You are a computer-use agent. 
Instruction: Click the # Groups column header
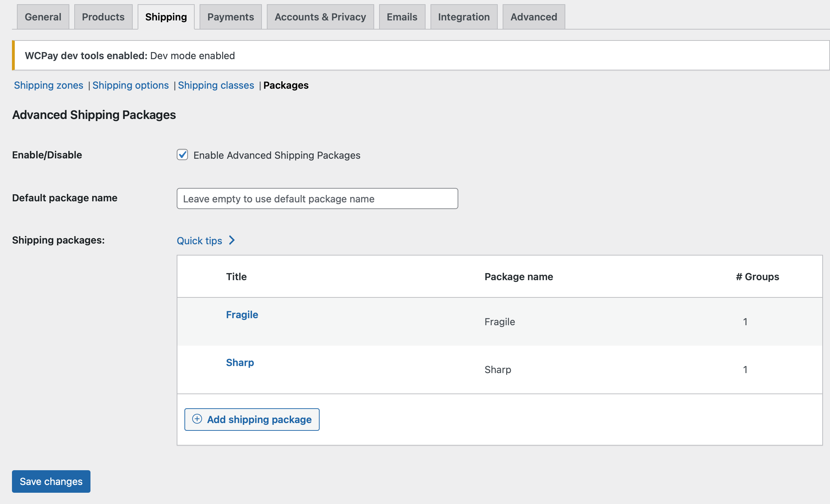(757, 277)
